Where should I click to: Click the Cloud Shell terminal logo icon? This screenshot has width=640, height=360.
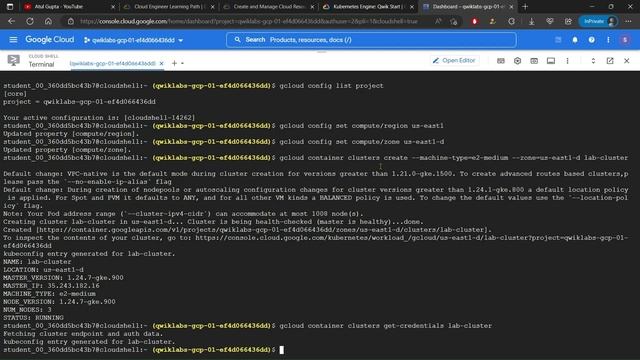pyautogui.click(x=13, y=60)
